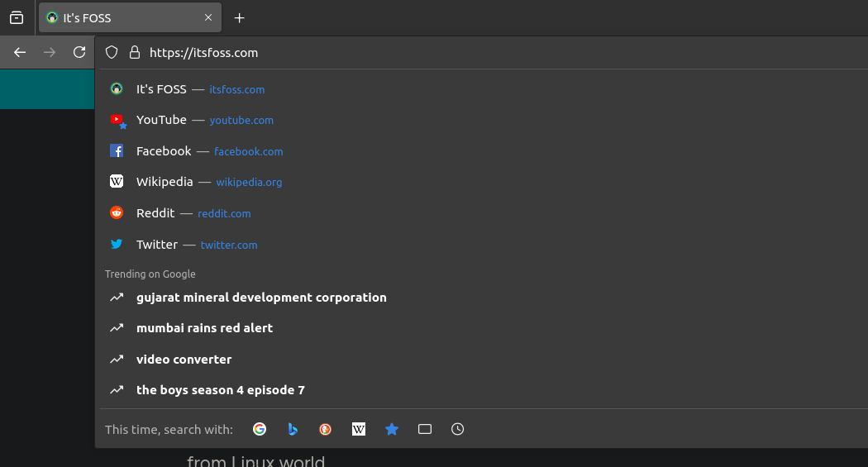The height and width of the screenshot is (467, 868).
Task: Show site info via padlock icon
Action: pyautogui.click(x=135, y=53)
